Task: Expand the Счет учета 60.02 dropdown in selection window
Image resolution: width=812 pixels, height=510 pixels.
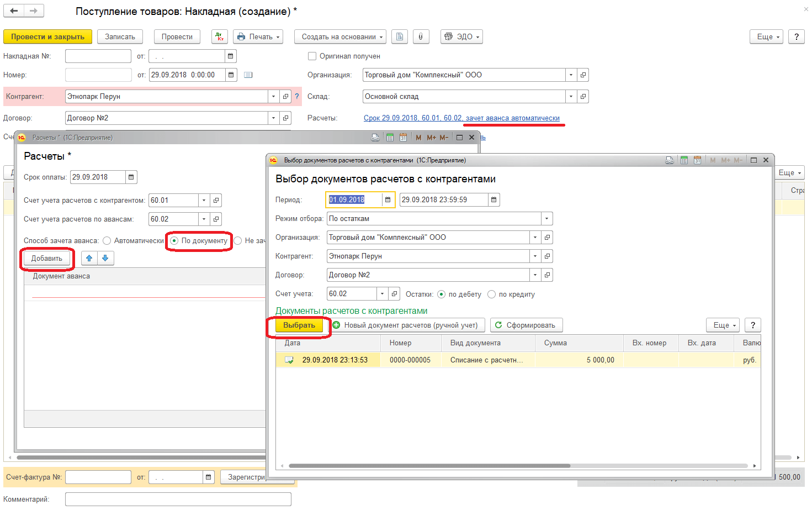Action: [382, 294]
